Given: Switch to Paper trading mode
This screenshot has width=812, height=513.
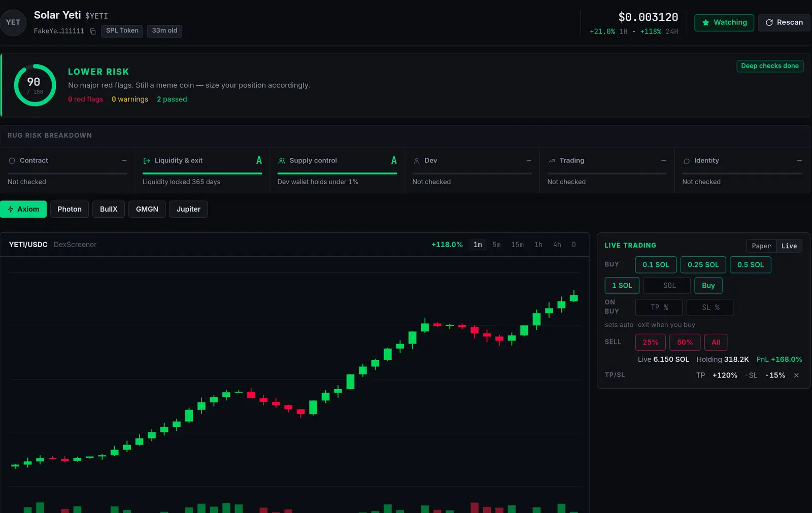Looking at the screenshot, I should coord(761,246).
